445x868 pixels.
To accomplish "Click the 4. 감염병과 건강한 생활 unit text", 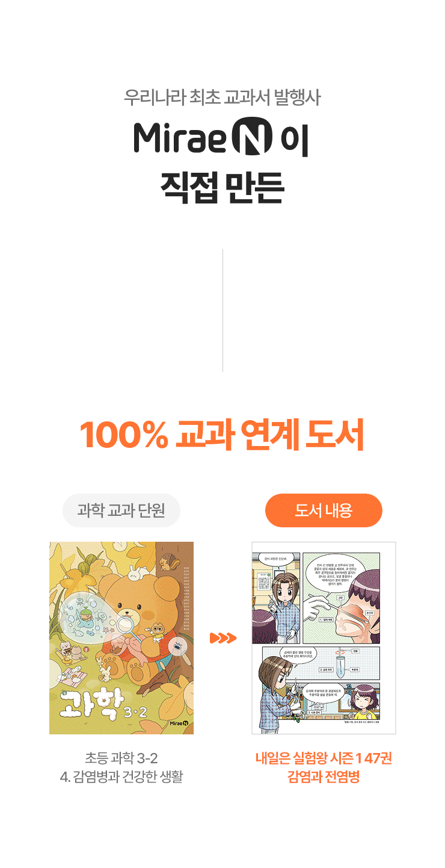I will click(x=121, y=777).
